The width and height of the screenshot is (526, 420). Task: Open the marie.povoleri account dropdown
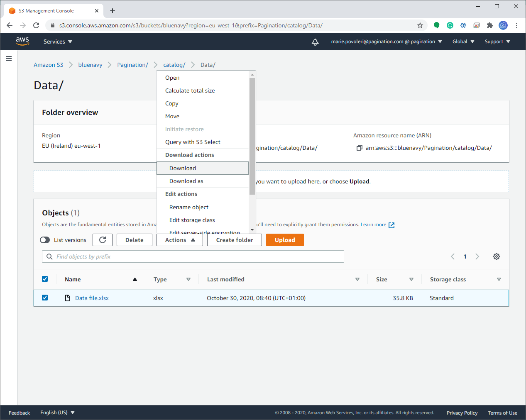[x=387, y=42]
